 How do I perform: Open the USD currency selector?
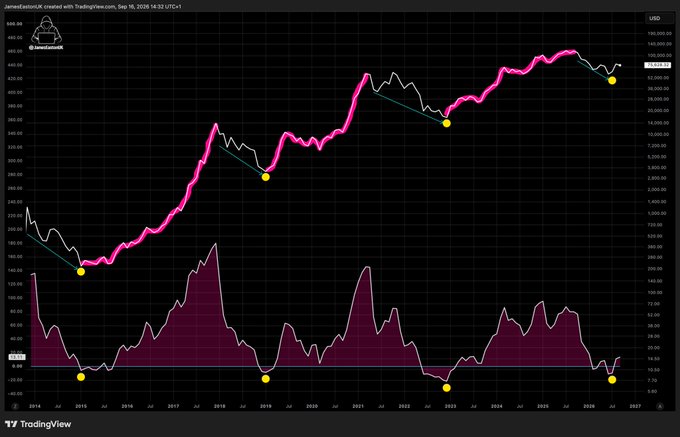click(x=659, y=18)
